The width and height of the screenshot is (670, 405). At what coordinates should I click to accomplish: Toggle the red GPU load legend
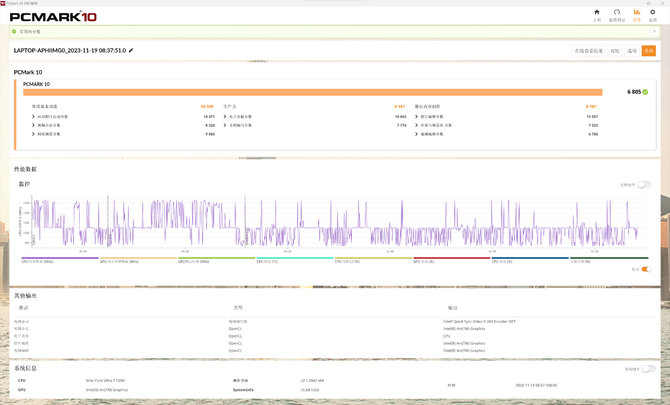pyautogui.click(x=452, y=260)
